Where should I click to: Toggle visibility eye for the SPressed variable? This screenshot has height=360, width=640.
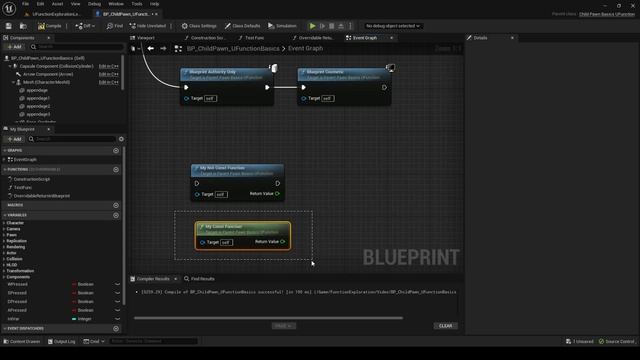coord(118,293)
